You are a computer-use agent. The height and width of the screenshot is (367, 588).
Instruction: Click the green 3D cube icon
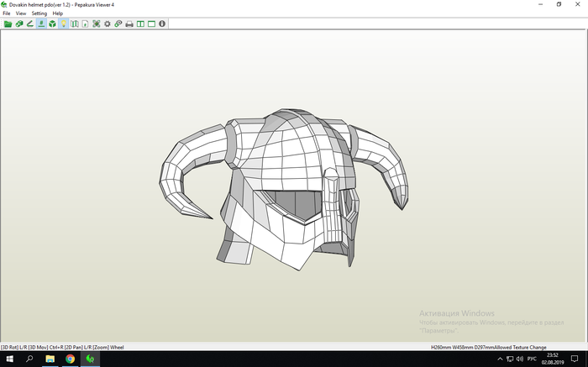52,24
